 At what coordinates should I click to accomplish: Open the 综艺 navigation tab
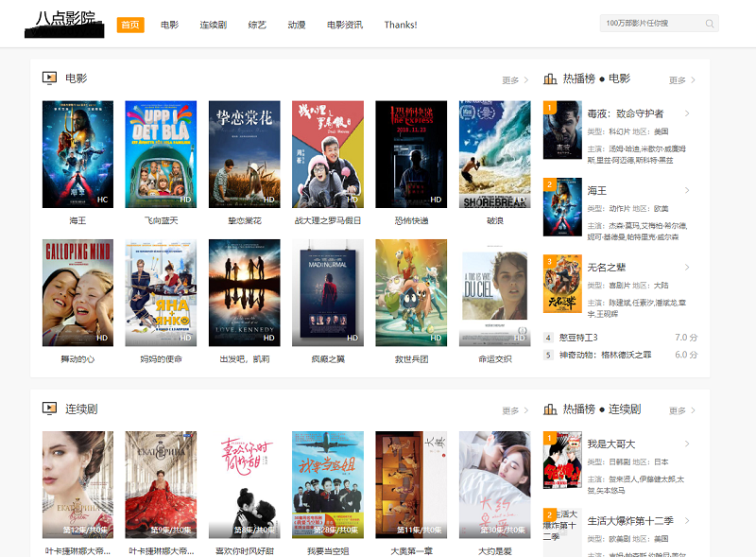point(257,25)
